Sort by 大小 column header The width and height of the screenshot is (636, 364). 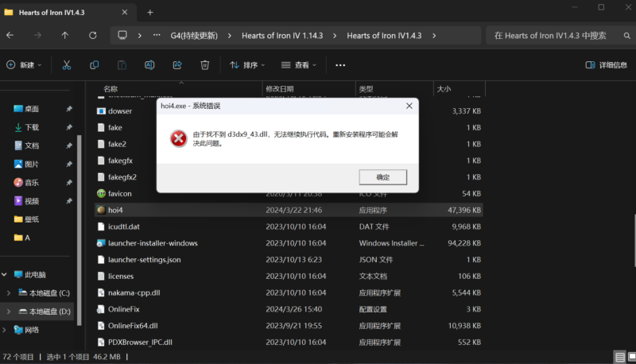[444, 89]
